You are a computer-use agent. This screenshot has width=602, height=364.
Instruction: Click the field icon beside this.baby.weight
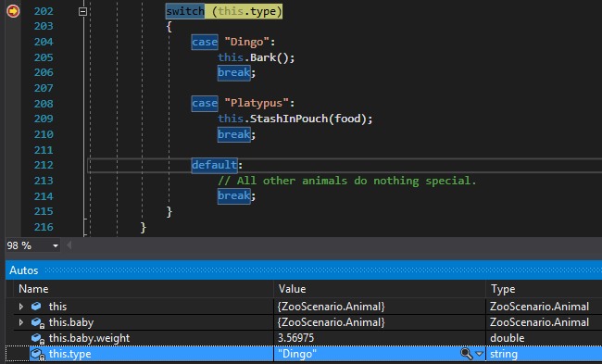(37, 338)
